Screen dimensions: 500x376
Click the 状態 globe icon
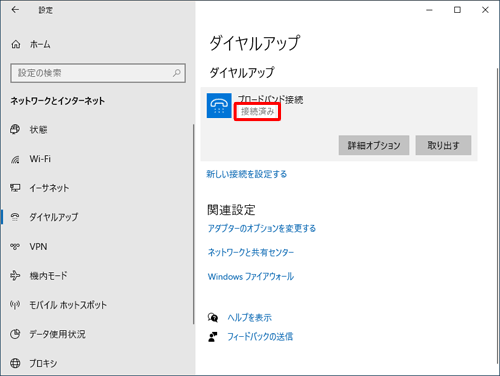pyautogui.click(x=15, y=129)
